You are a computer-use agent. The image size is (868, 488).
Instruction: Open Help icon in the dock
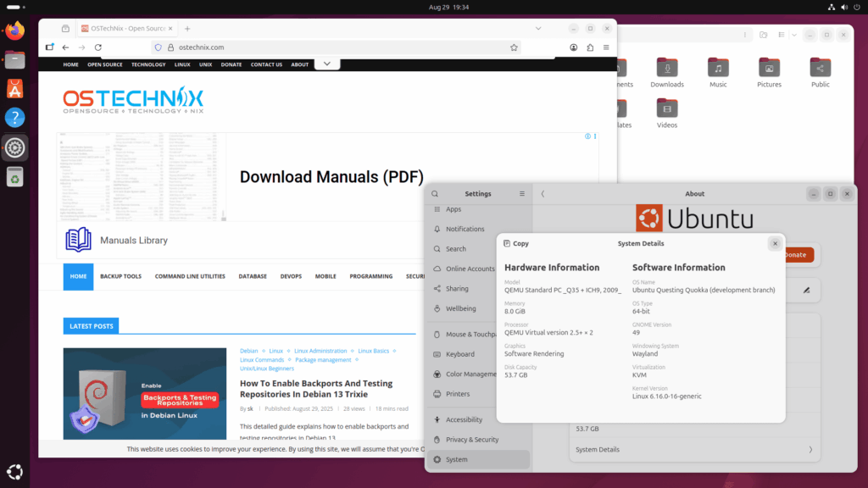pos(15,118)
